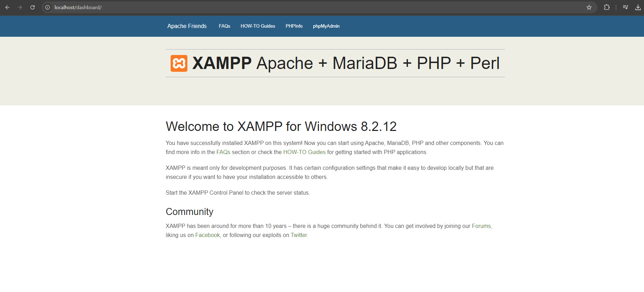
Task: Open FAQs in the navigation bar
Action: [x=224, y=26]
